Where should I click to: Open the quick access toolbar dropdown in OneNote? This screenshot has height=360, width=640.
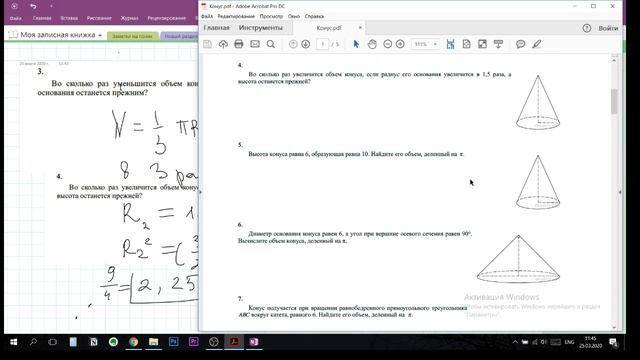pos(51,6)
